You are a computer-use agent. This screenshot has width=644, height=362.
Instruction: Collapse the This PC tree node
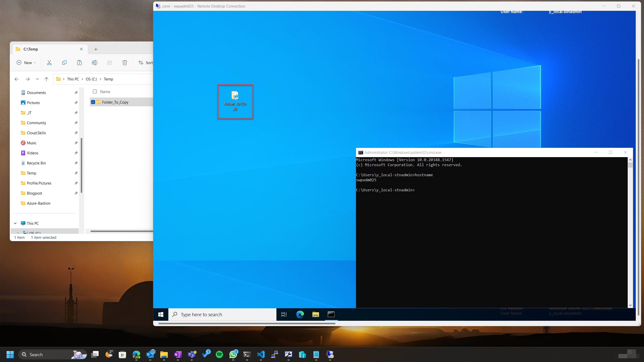click(x=15, y=223)
